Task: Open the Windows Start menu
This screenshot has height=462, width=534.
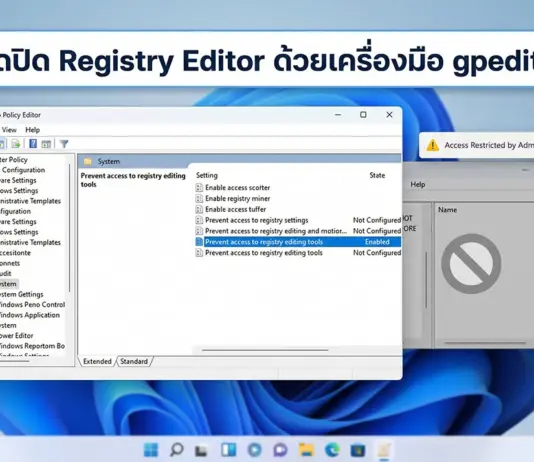Action: pyautogui.click(x=151, y=450)
